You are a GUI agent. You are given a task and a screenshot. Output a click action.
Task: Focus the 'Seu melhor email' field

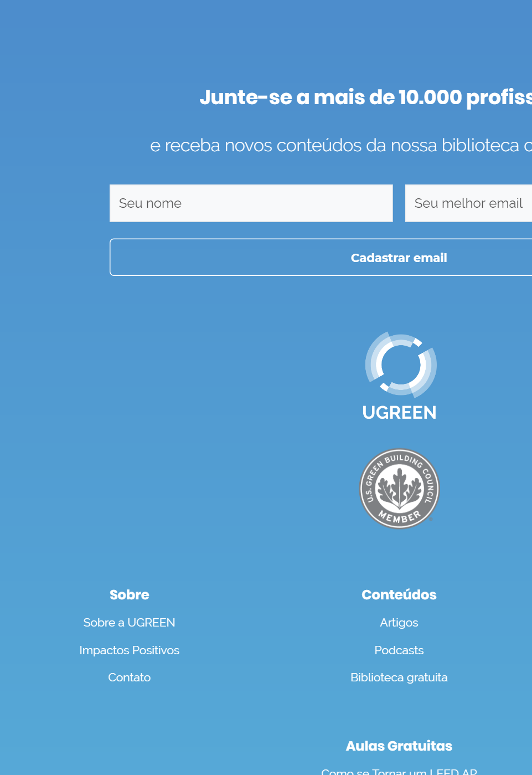468,203
